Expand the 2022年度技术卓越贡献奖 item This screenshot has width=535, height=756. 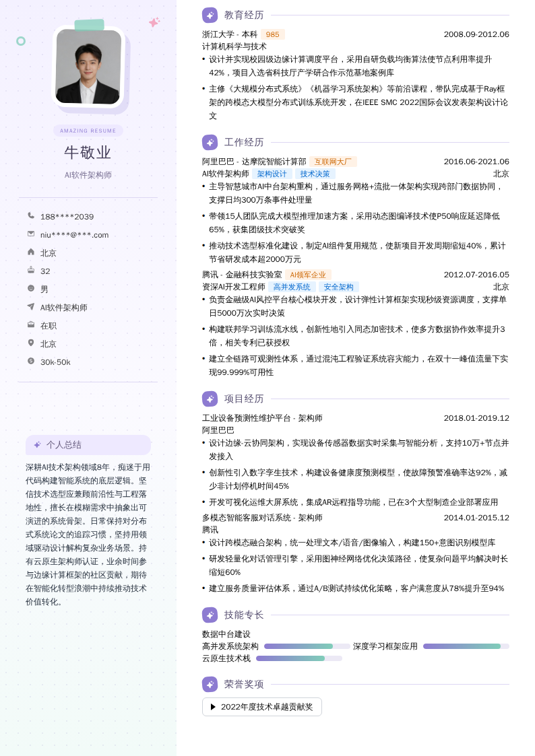(x=262, y=707)
